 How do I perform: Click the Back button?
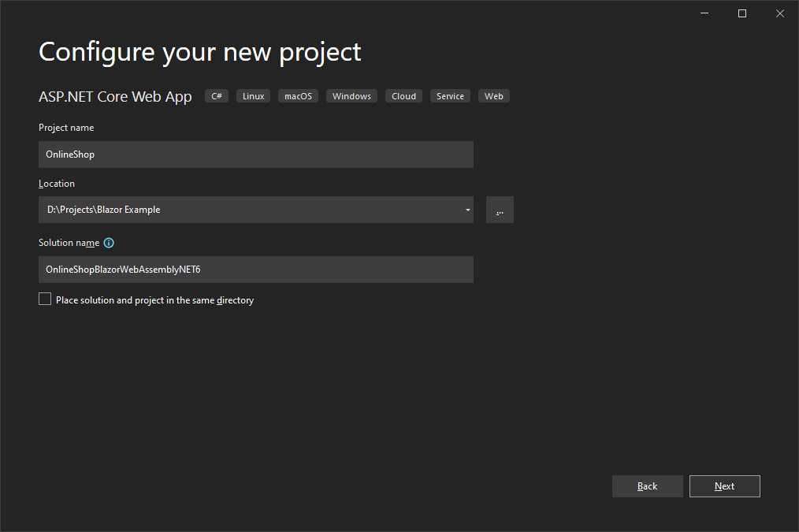click(647, 486)
